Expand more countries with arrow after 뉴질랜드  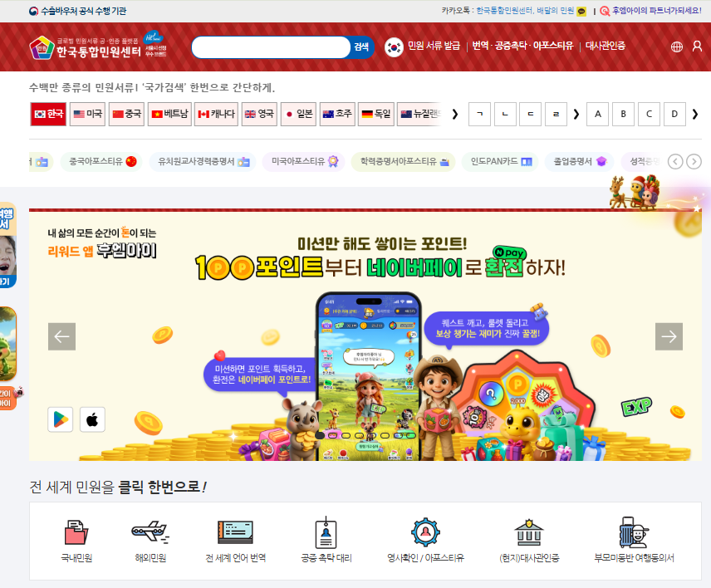click(455, 115)
